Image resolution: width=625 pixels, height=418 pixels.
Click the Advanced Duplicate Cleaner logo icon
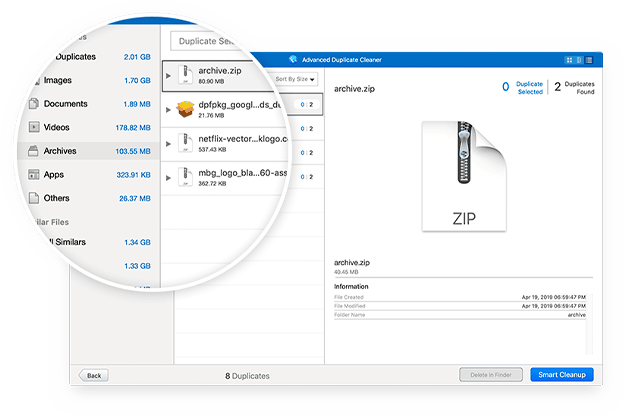coord(293,59)
